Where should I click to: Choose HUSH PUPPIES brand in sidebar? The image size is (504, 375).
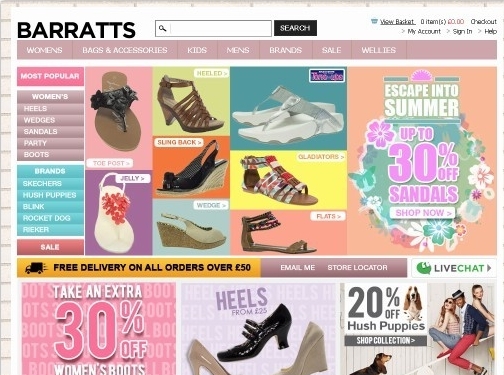(50, 195)
